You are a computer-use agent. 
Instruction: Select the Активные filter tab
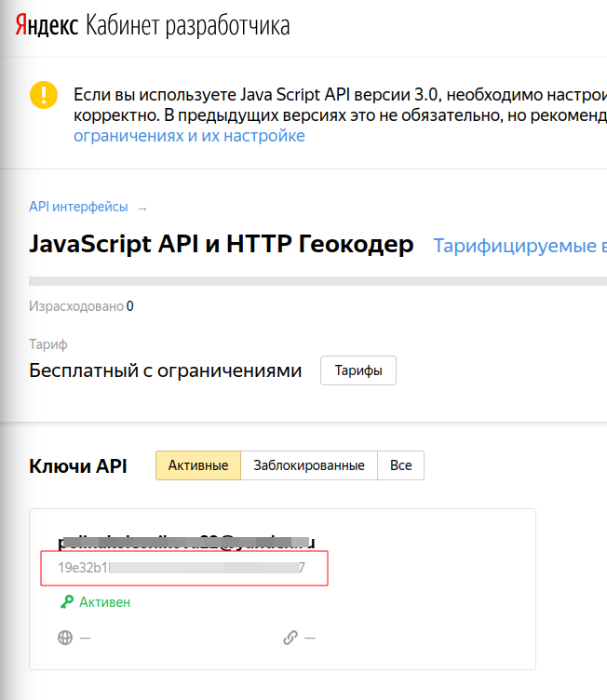coord(198,465)
